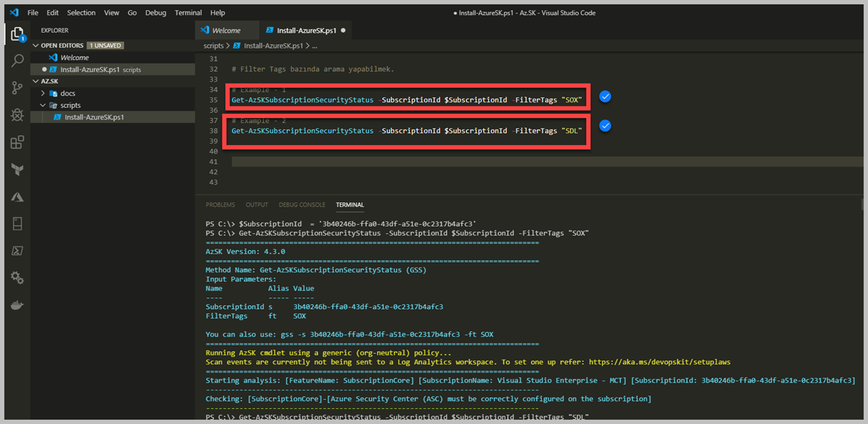Select Install-AzureSK.ps1 in AZ.SK tree
The image size is (868, 424).
[x=94, y=117]
